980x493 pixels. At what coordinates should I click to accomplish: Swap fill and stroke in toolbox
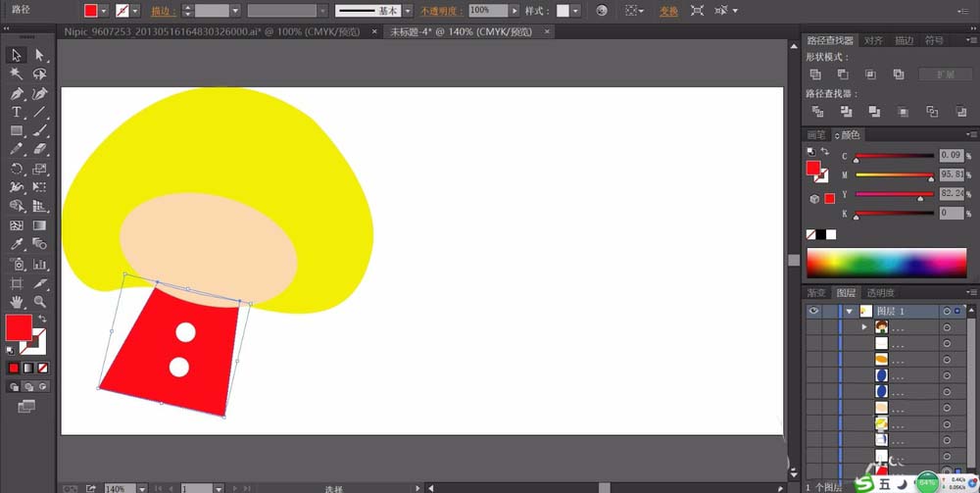[42, 319]
